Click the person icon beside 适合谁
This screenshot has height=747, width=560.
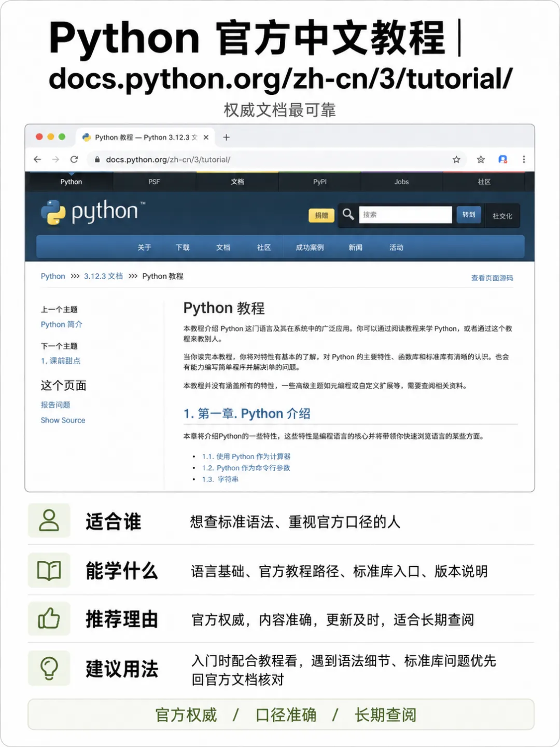49,520
